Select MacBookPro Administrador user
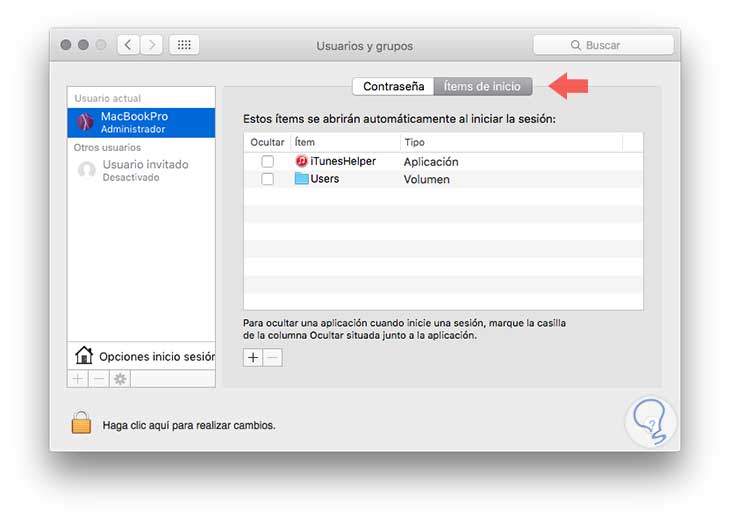730x522 pixels. coord(141,122)
